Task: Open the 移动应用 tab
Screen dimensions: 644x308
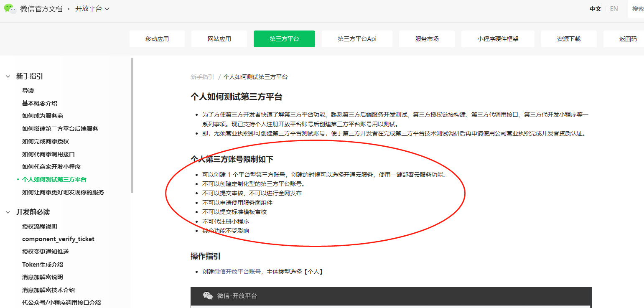Action: coord(157,39)
